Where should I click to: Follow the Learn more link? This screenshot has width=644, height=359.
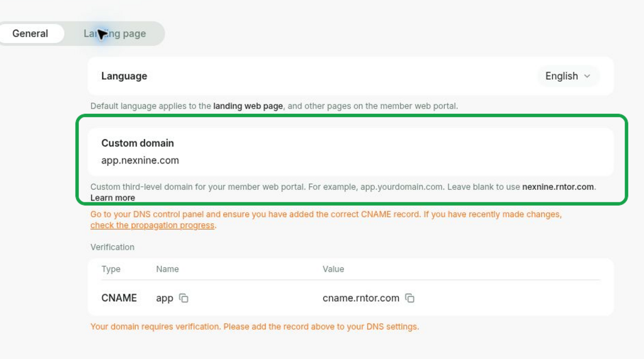(113, 198)
